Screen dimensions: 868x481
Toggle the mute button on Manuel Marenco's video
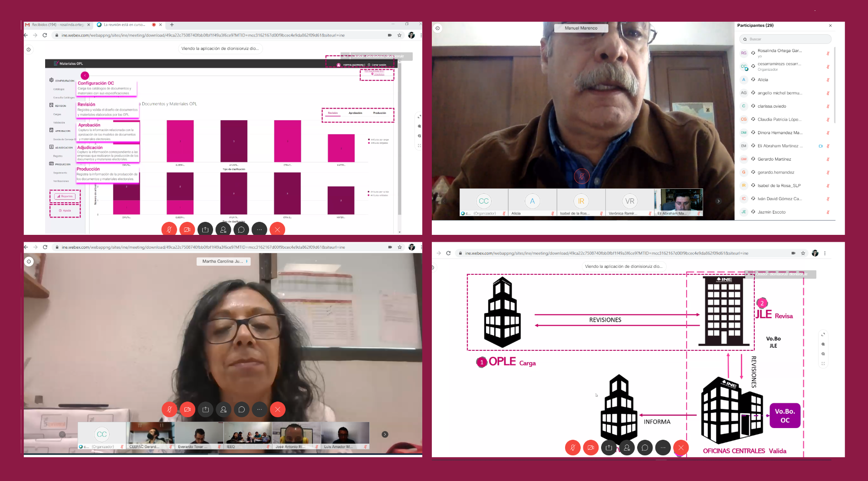click(582, 176)
